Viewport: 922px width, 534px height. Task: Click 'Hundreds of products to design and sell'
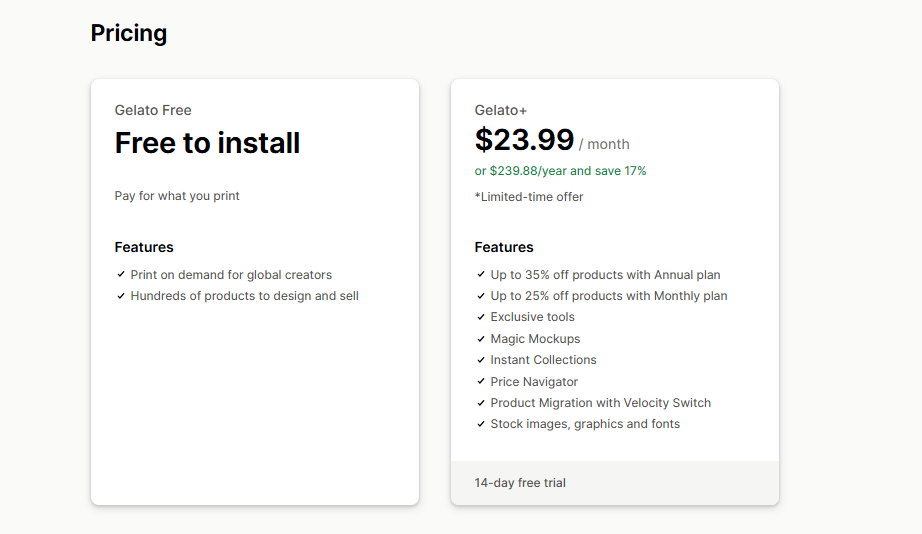(x=245, y=296)
